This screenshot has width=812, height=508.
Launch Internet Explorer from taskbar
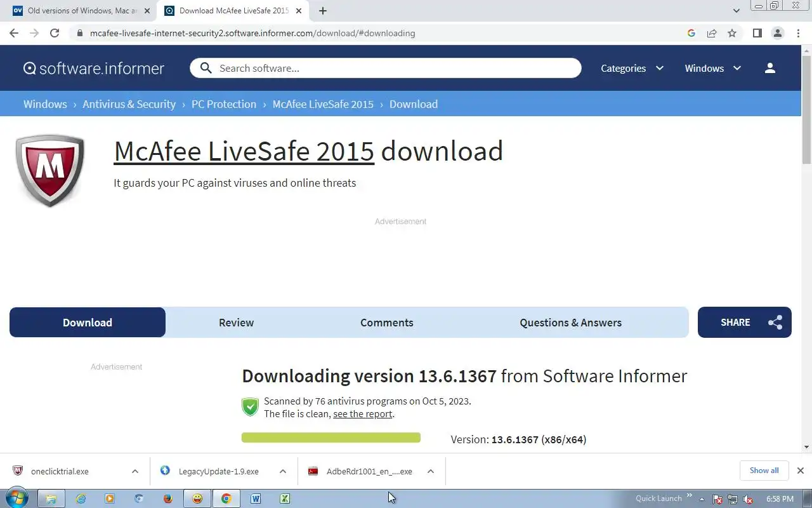coord(81,498)
